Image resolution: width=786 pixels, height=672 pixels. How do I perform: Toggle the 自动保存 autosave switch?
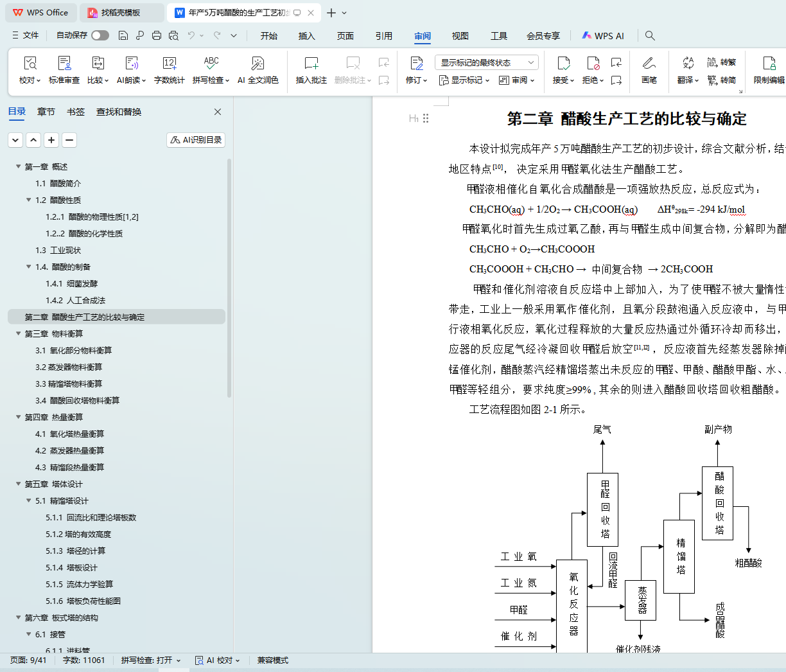coord(100,35)
